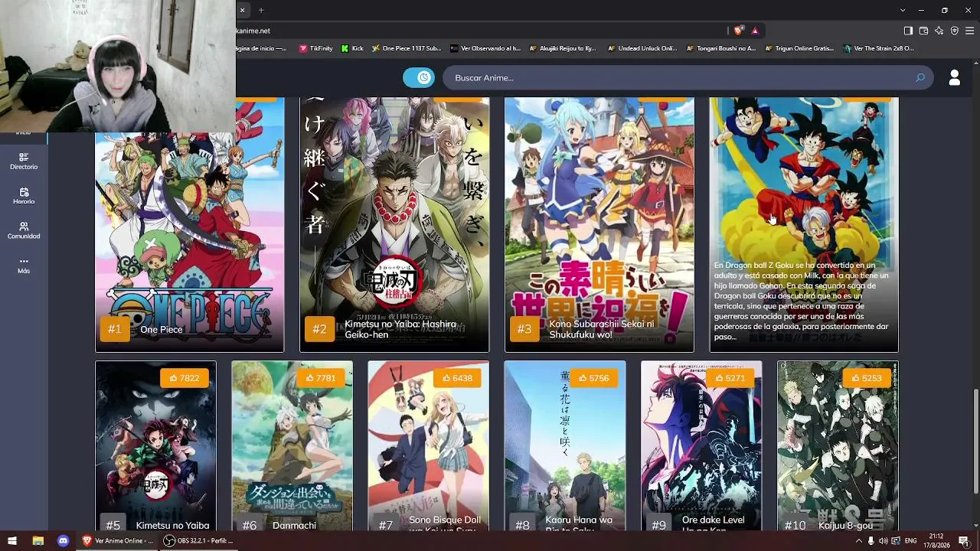Show hidden system tray icons
980x551 pixels.
pyautogui.click(x=858, y=541)
